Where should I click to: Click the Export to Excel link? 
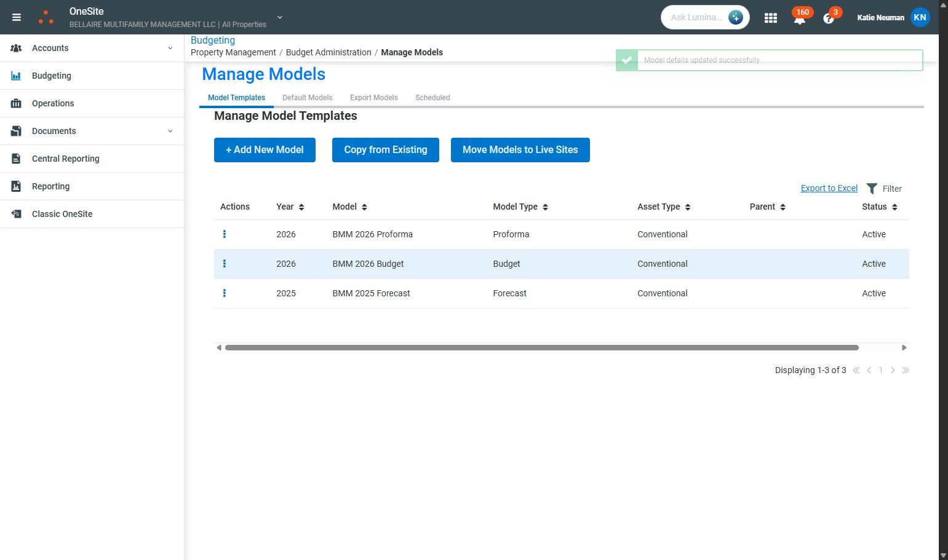tap(829, 188)
